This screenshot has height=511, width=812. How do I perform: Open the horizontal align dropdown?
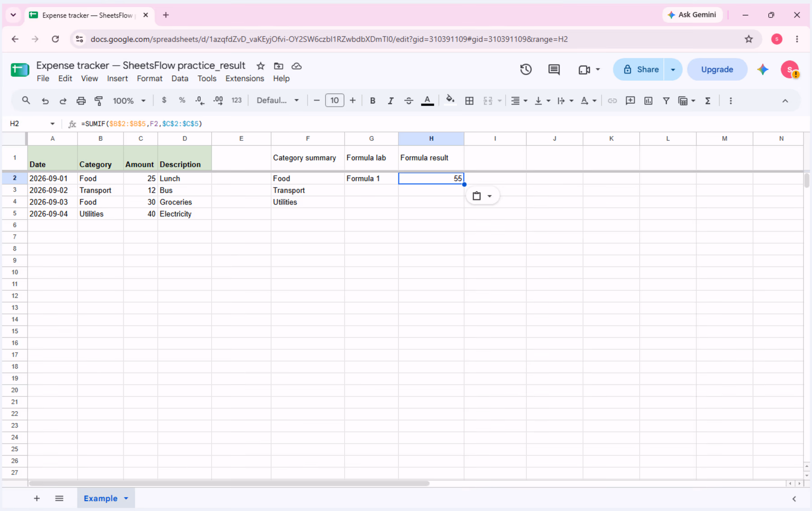pos(519,101)
